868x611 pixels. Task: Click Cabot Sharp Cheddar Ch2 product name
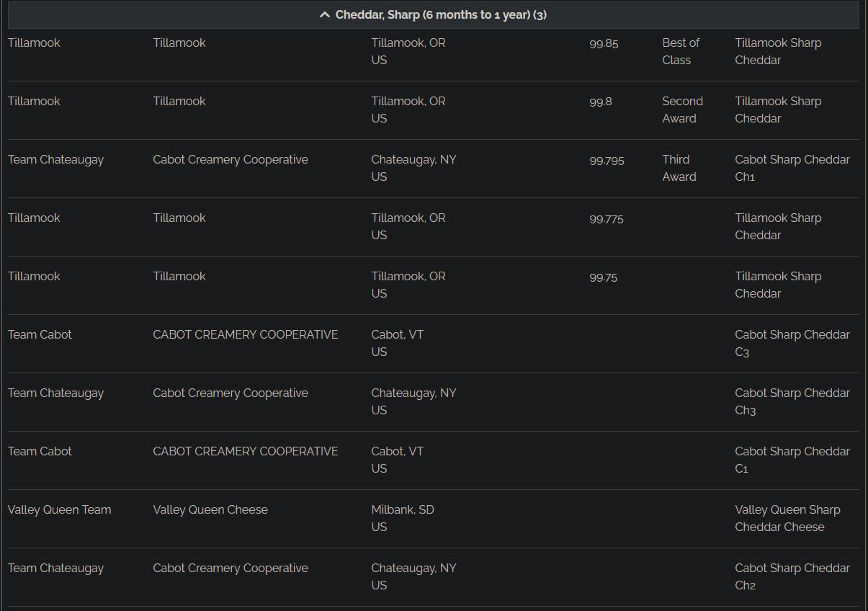coord(792,576)
